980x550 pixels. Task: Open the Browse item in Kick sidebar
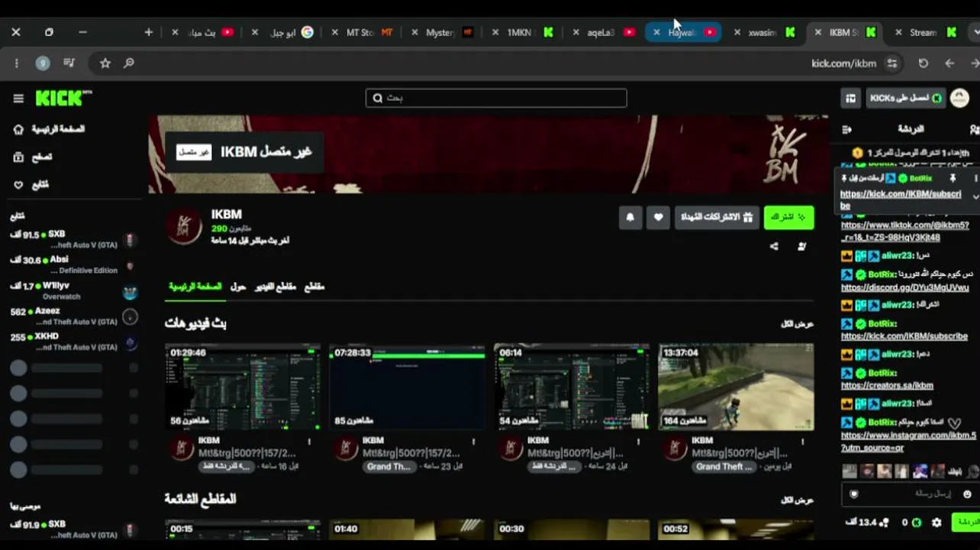coord(34,157)
